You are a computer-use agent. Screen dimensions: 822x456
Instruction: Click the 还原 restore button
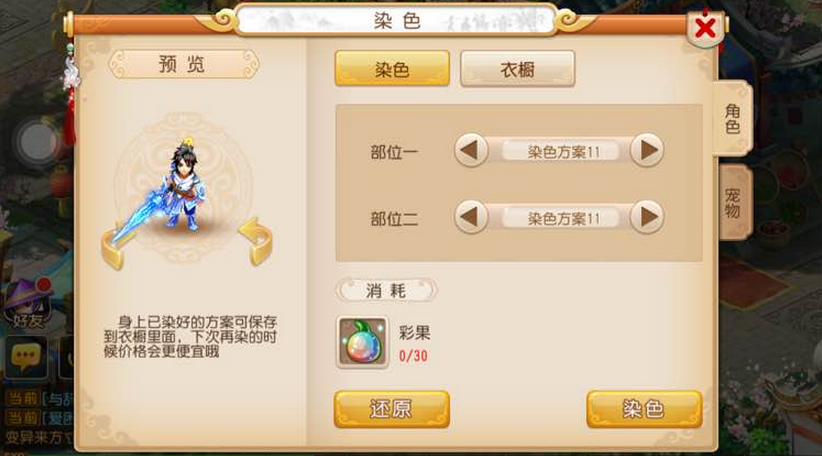(x=392, y=409)
